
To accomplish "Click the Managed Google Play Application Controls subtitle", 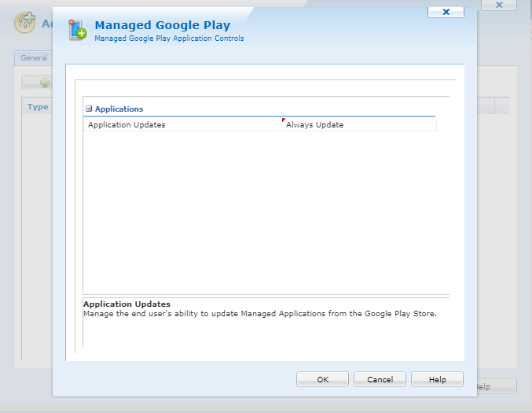I will (x=169, y=39).
